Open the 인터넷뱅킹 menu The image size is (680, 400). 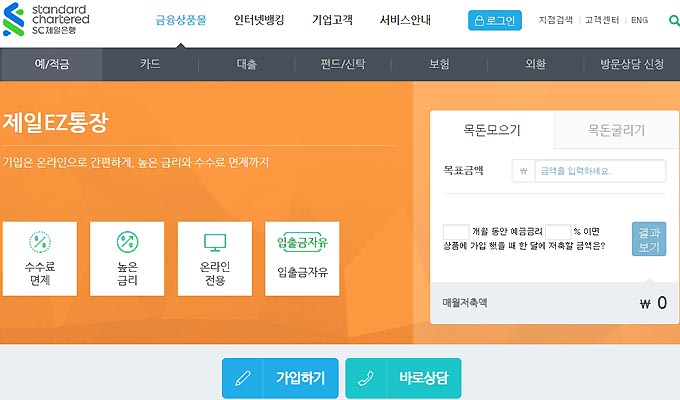tap(259, 20)
